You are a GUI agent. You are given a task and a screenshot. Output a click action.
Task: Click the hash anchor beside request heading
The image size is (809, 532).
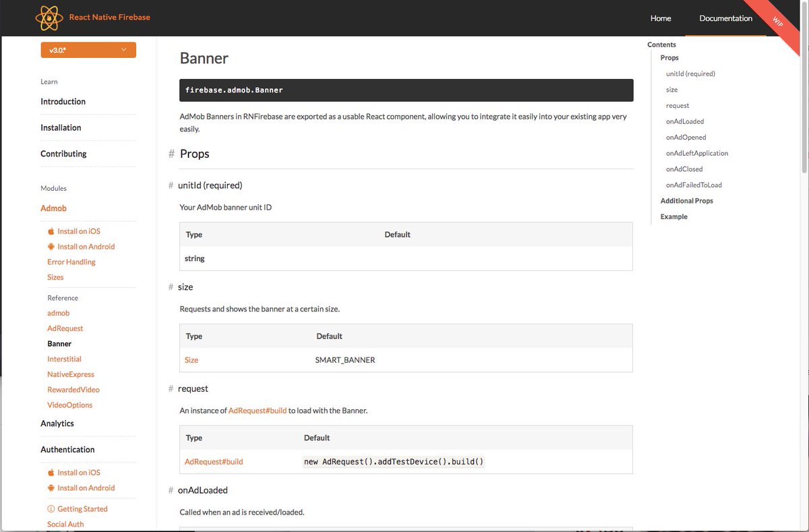171,389
